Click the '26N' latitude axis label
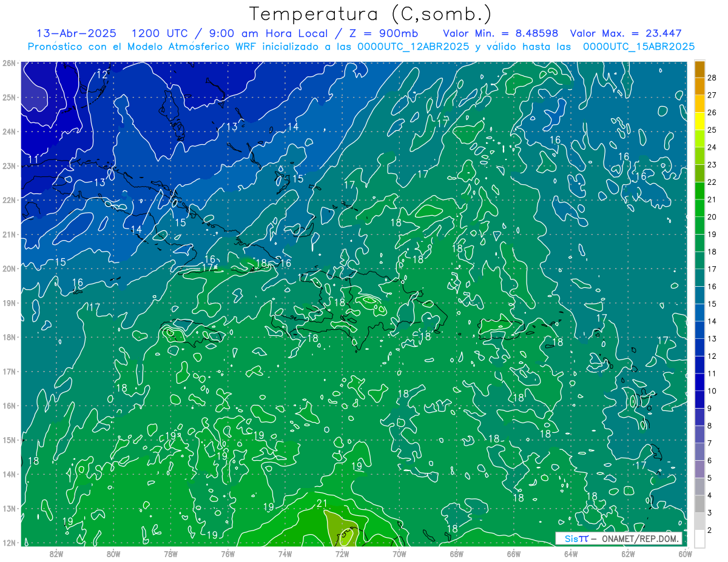 9,63
